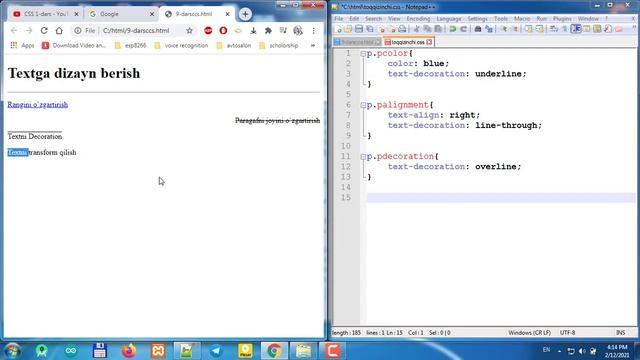Click the Paragafni joyini o'zgartirish text
Image resolution: width=640 pixels, height=360 pixels.
278,120
